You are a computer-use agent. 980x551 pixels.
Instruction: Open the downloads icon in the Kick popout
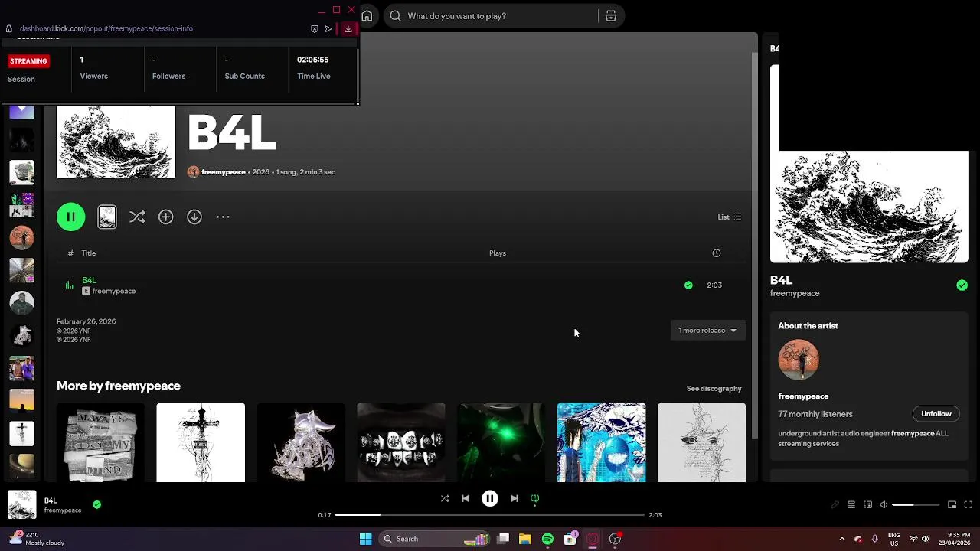click(348, 29)
